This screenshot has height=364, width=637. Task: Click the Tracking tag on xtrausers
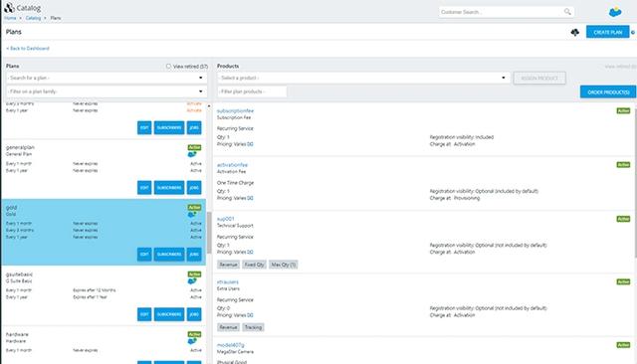pyautogui.click(x=253, y=327)
